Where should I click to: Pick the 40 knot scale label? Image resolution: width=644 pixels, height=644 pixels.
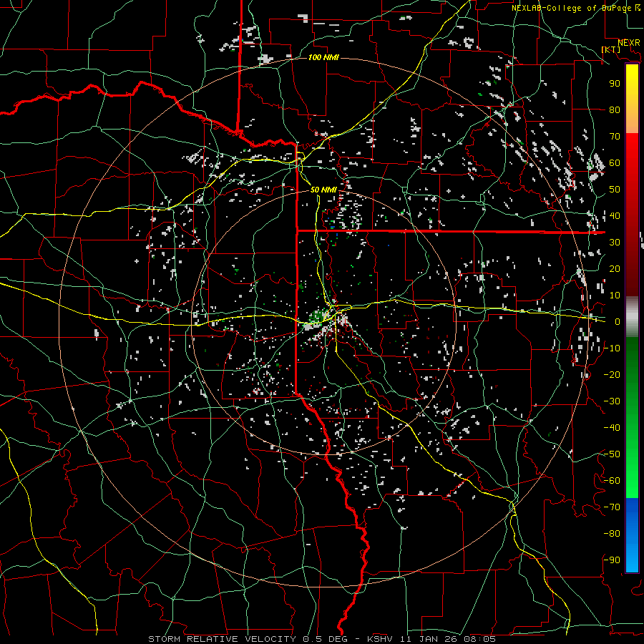615,215
